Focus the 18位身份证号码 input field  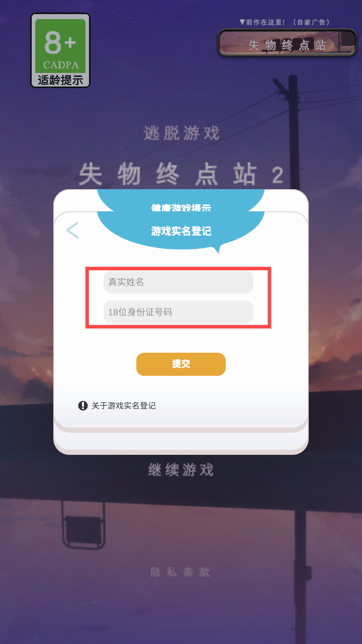click(178, 312)
